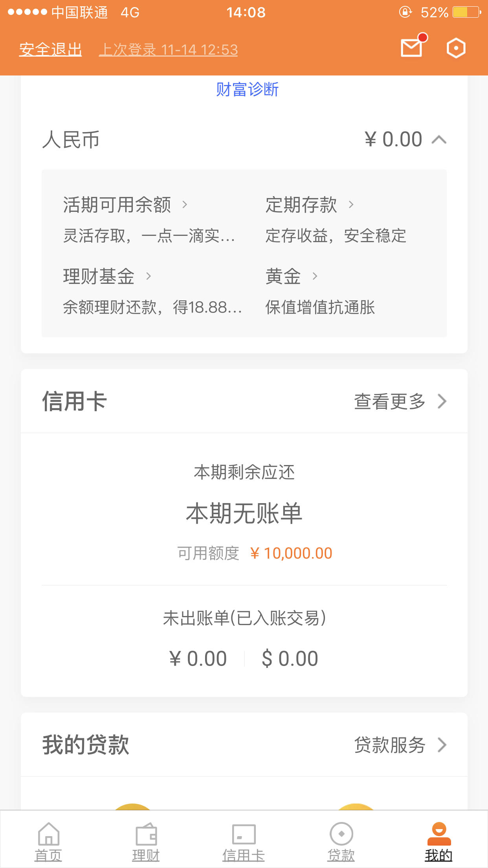The width and height of the screenshot is (488, 868).
Task: Expand 查看更多 for credit cards
Action: pos(400,401)
